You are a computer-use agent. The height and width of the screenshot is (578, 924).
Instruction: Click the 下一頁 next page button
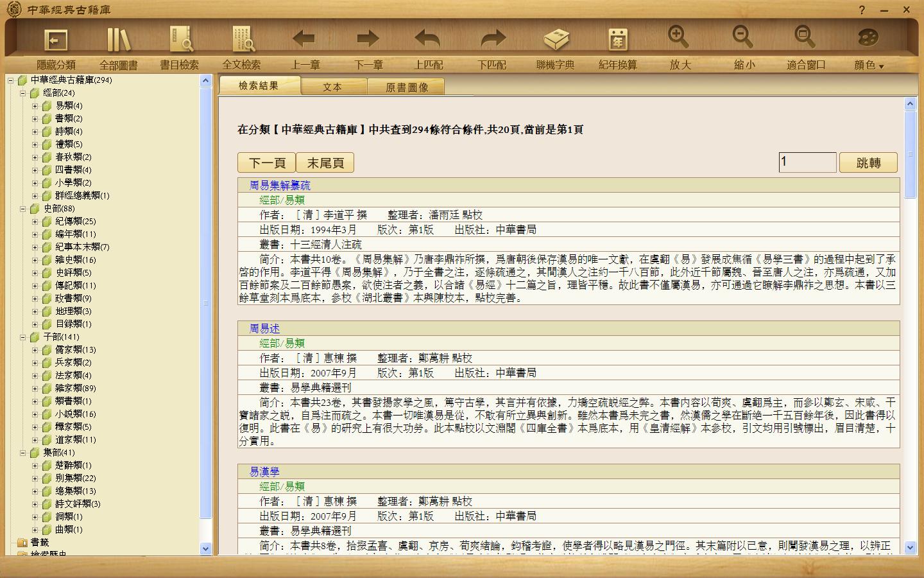click(266, 163)
